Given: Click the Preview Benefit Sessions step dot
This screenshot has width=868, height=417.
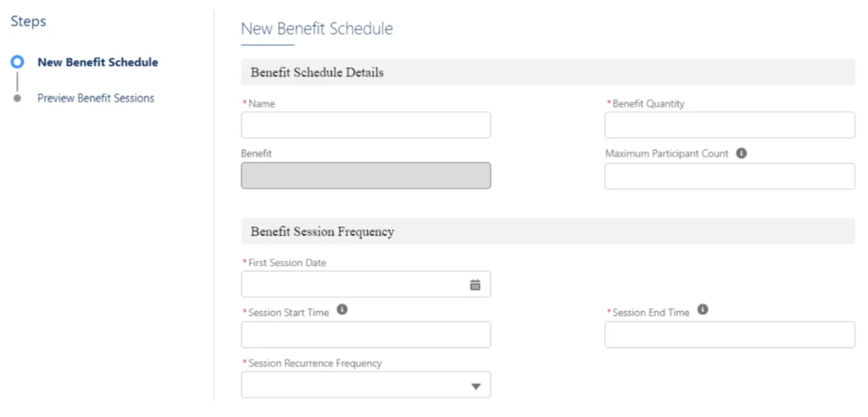Looking at the screenshot, I should point(17,98).
